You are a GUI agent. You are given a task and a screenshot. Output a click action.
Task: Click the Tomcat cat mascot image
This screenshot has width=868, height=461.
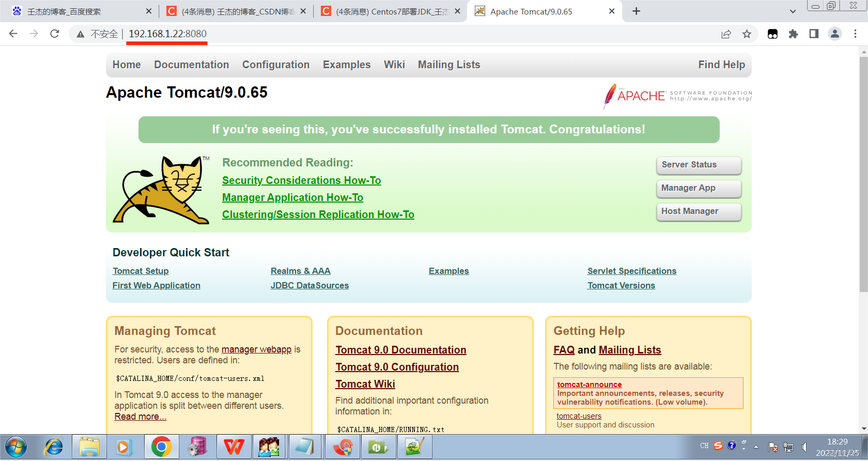[162, 190]
